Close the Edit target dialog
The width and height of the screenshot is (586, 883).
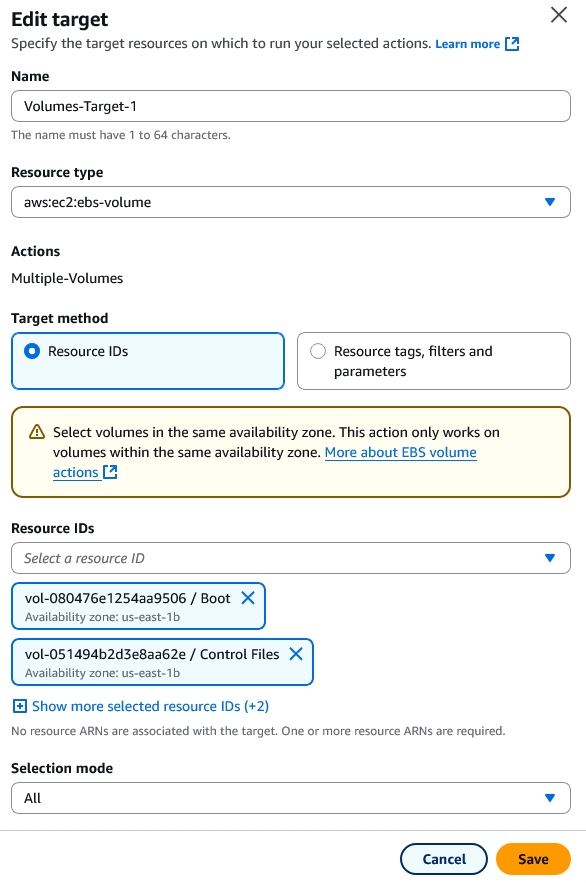[x=559, y=15]
